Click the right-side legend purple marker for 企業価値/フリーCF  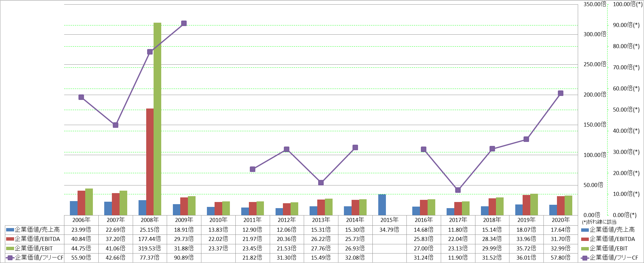point(585,258)
